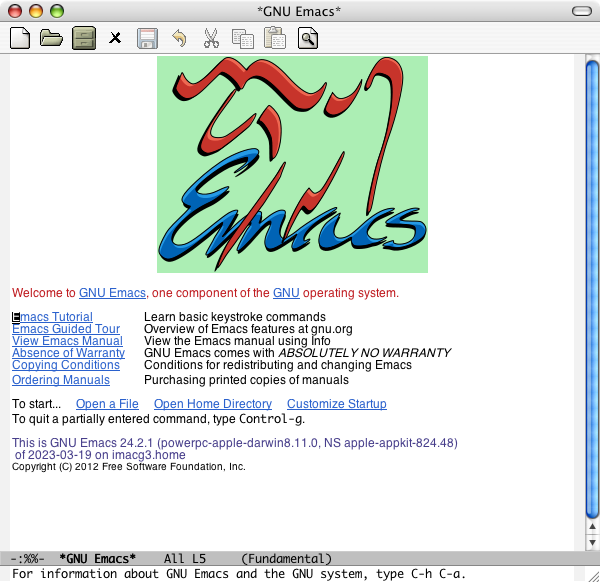Click the 'This is GNU Emacs 24.2.1' version line

pyautogui.click(x=235, y=443)
